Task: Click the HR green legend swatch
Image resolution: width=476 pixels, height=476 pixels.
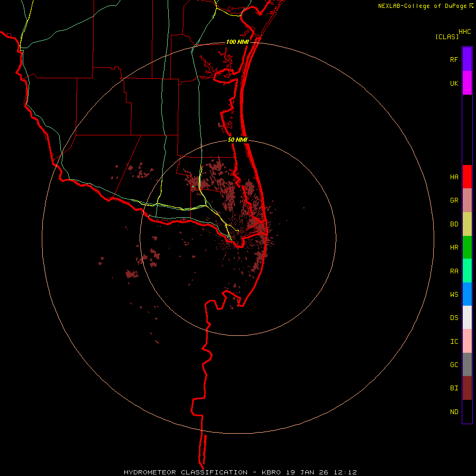Action: 467,248
